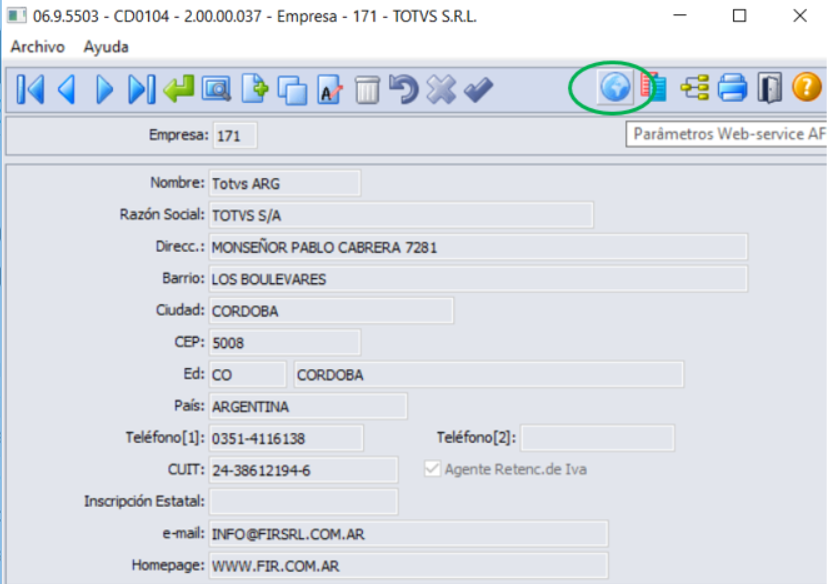Click the Homepage field WWW.FIR.COM.AR
The height and width of the screenshot is (584, 832).
(409, 565)
